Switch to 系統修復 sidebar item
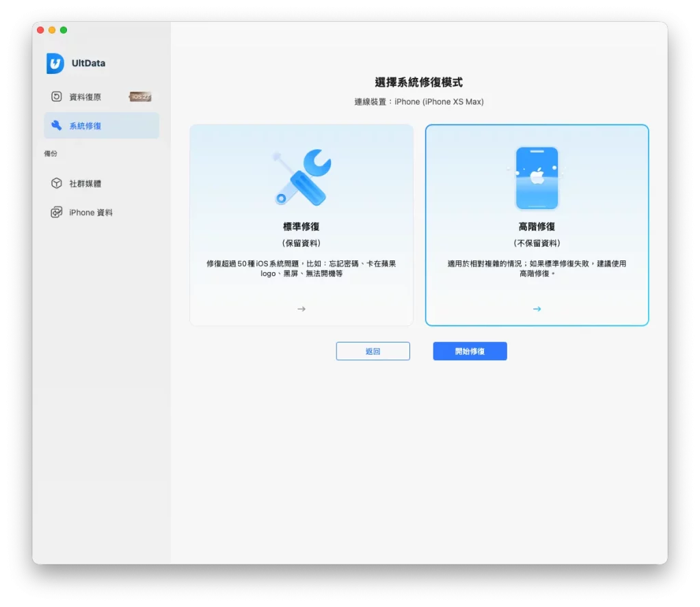Screen dimensions: 700x607 [101, 125]
